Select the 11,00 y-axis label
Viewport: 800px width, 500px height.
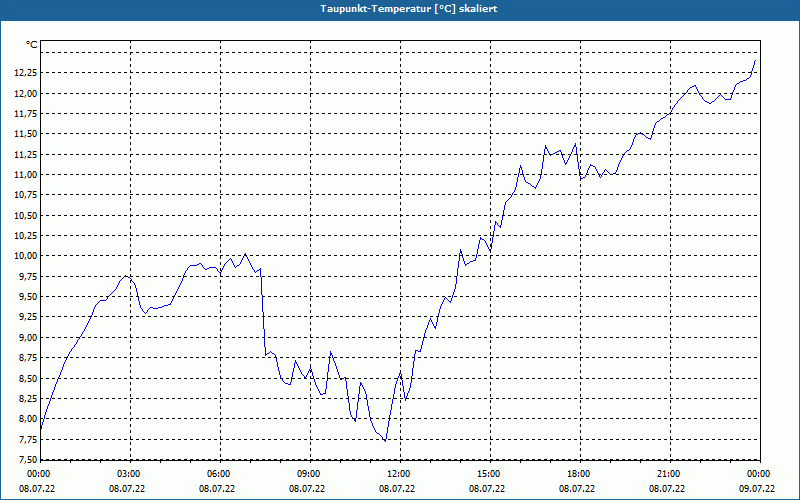tap(25, 175)
